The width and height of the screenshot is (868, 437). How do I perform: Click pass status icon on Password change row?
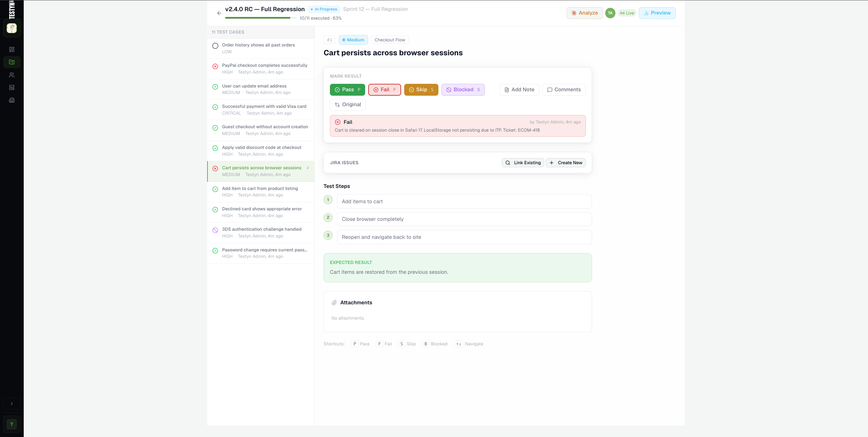215,251
